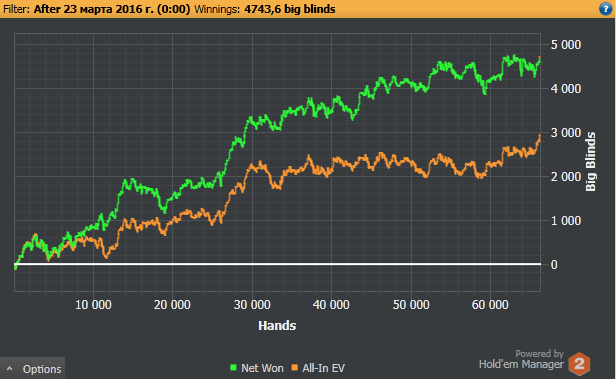This screenshot has width=616, height=379.
Task: Click the 3 000 big blinds axis label
Action: (x=566, y=133)
